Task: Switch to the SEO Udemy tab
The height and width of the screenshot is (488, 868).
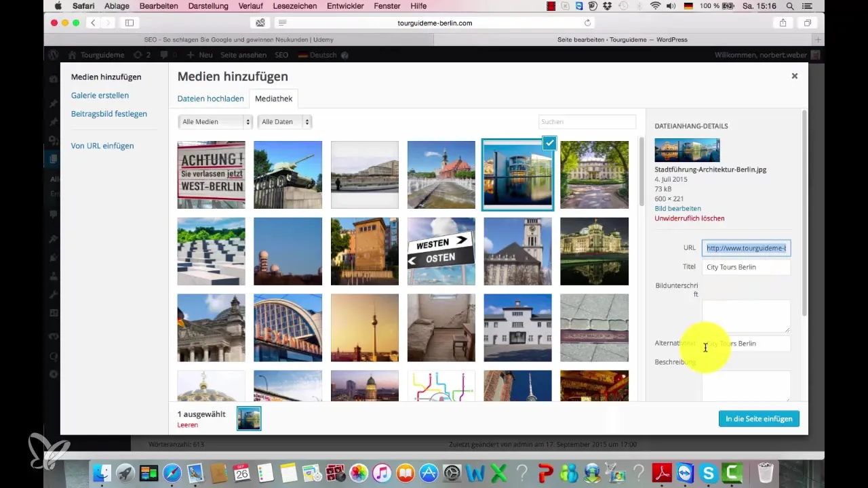Action: (x=239, y=40)
